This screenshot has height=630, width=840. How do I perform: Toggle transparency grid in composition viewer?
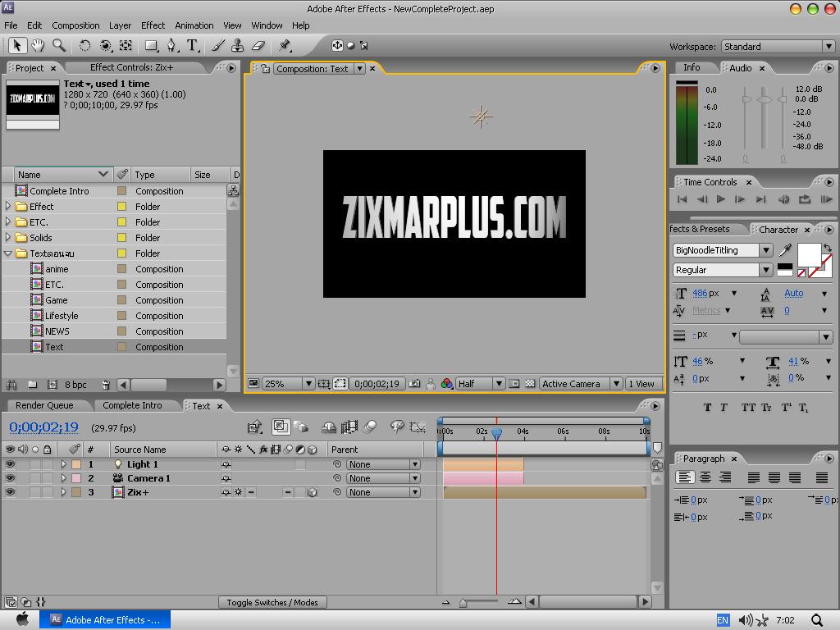pos(530,384)
